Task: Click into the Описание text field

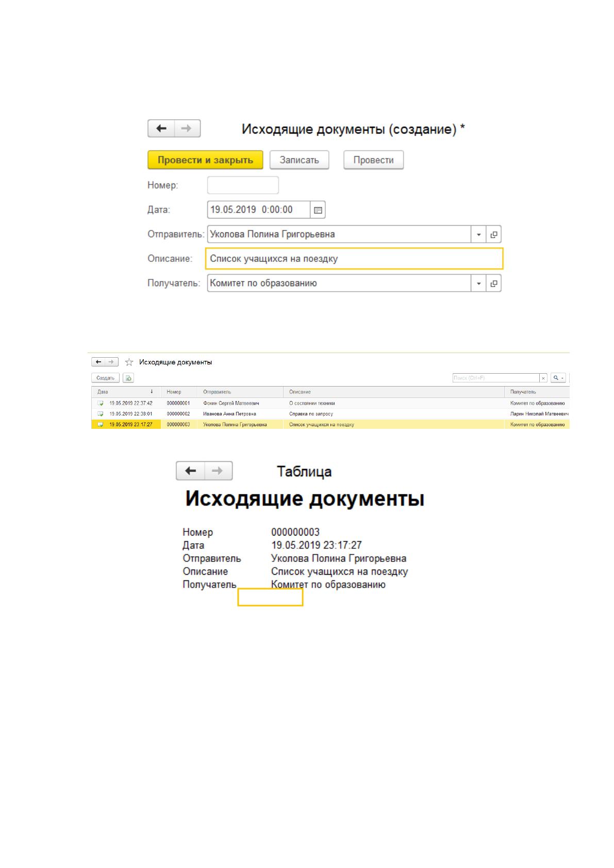Action: [354, 259]
